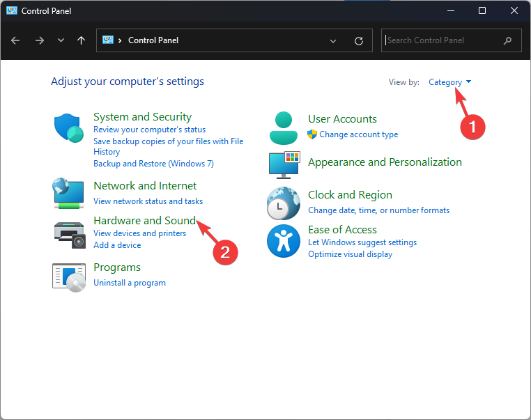Click the UAC shield beside Change account type
The height and width of the screenshot is (420, 531).
(312, 134)
